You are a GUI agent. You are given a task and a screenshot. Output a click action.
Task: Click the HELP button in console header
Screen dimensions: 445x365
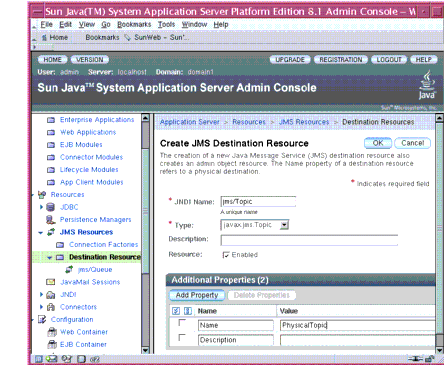(x=424, y=60)
